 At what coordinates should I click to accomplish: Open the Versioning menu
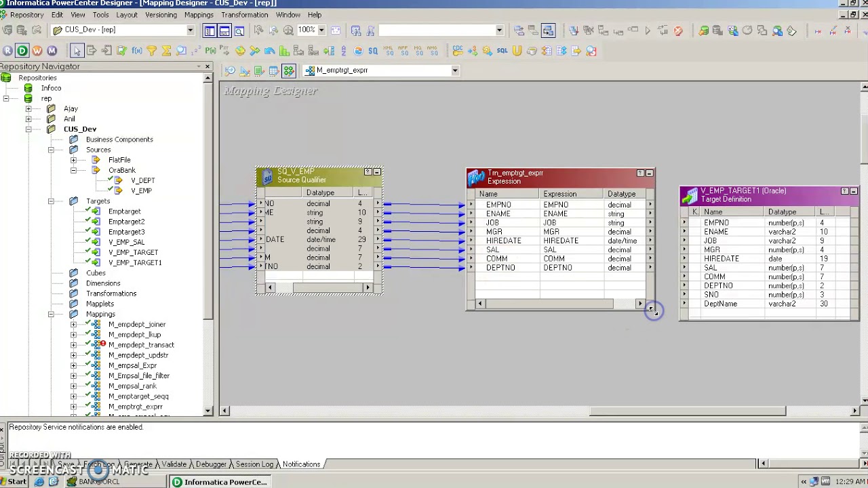click(161, 14)
